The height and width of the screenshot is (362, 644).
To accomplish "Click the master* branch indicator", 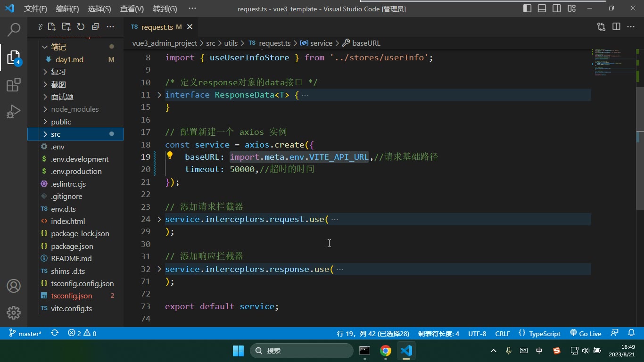I will pos(26,333).
